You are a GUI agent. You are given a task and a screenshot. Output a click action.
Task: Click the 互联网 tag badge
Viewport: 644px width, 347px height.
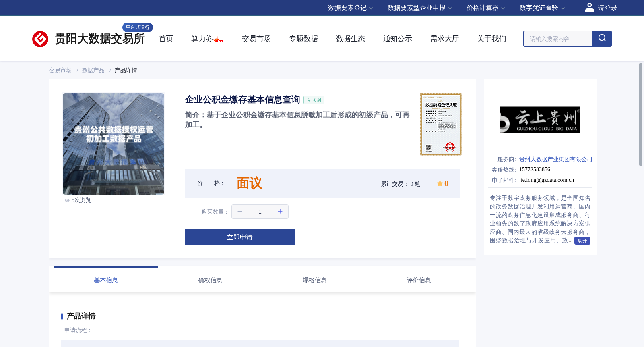[314, 100]
